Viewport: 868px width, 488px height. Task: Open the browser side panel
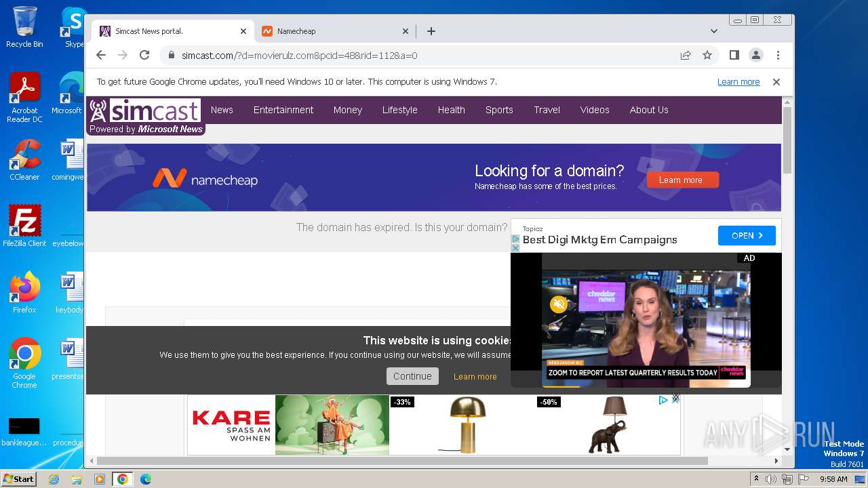click(734, 55)
